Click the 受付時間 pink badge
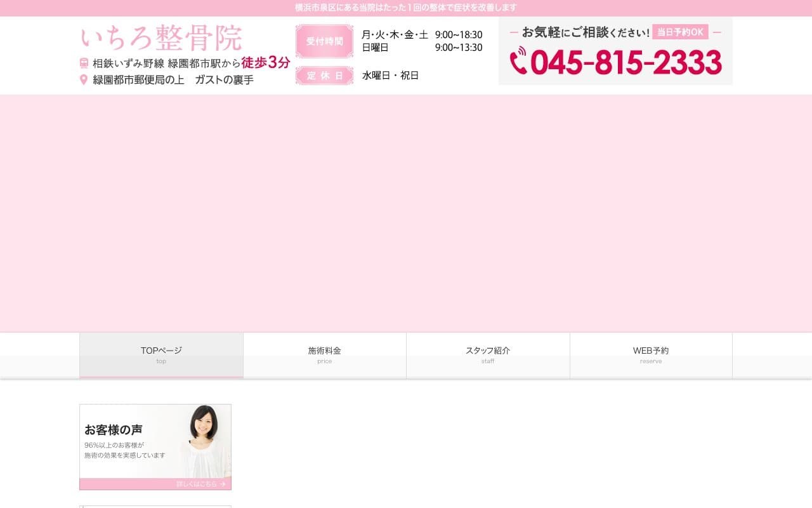Viewport: 812px width, 508px height. [324, 41]
